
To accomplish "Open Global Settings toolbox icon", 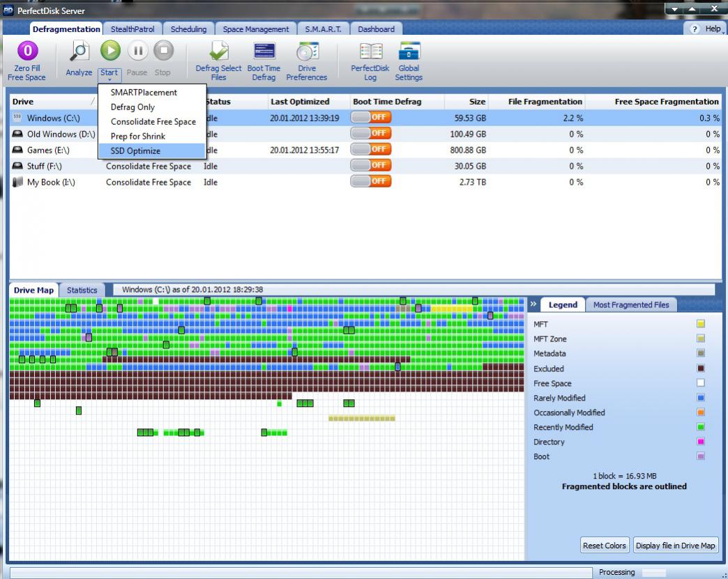I will (409, 51).
